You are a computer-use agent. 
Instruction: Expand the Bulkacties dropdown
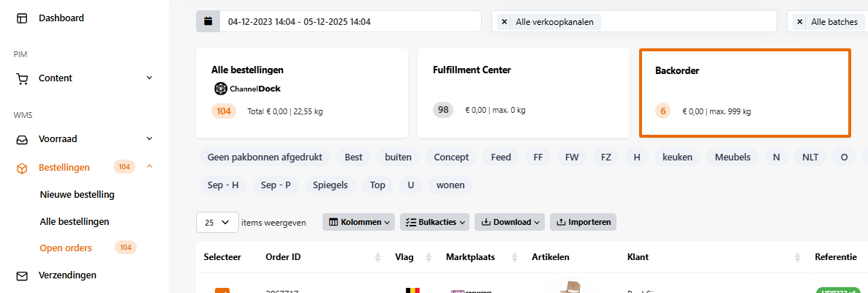(434, 222)
